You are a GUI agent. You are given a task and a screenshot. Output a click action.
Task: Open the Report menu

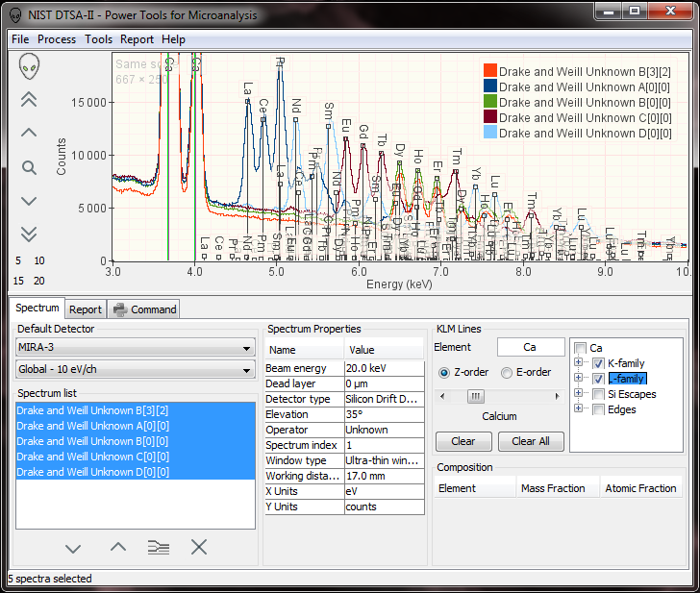(x=137, y=39)
